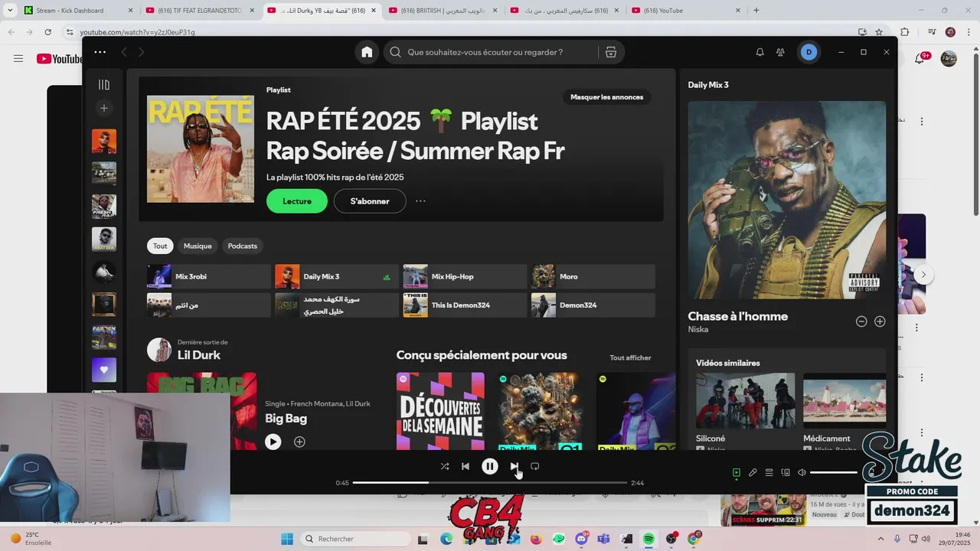Add Chasse à l'homme to playlist plus icon
This screenshot has height=551, width=980.
coord(880,321)
